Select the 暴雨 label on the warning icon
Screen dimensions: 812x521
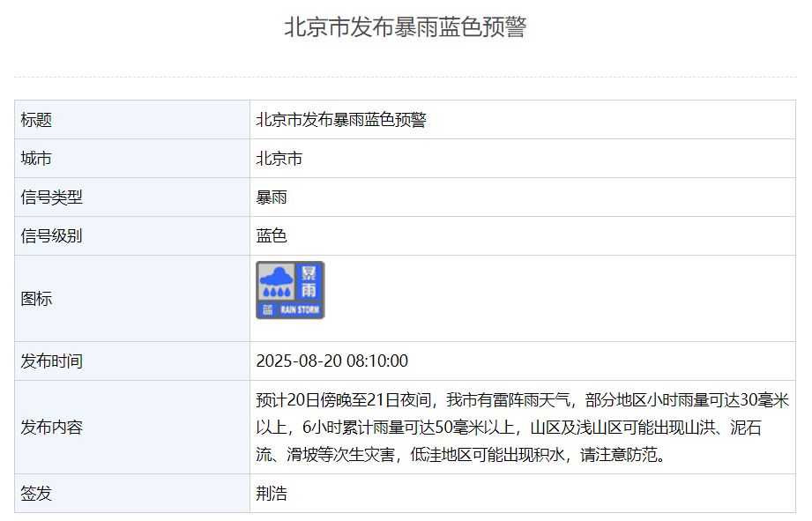click(x=309, y=281)
